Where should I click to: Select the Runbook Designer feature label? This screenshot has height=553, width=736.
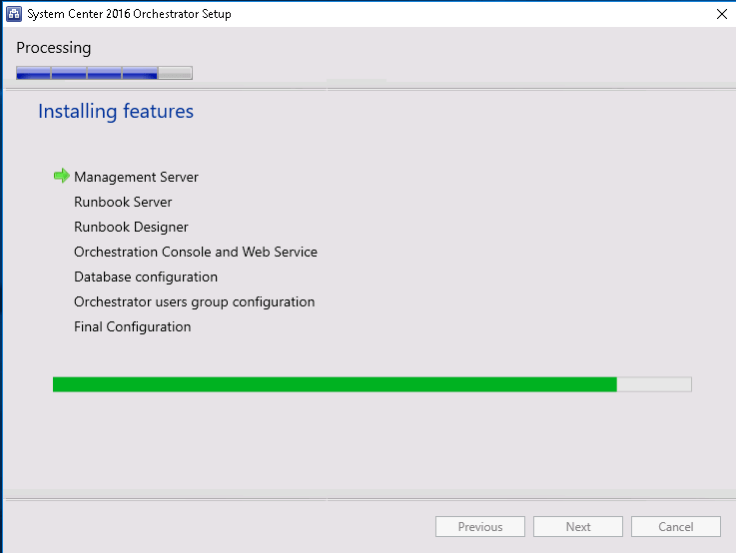tap(131, 227)
